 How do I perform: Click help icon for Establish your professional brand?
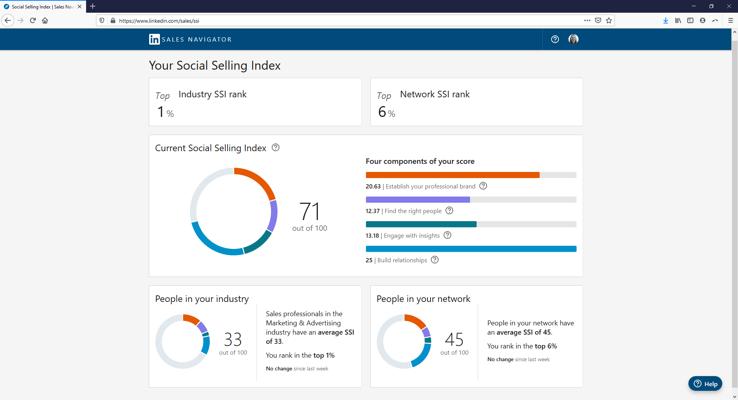pos(483,186)
